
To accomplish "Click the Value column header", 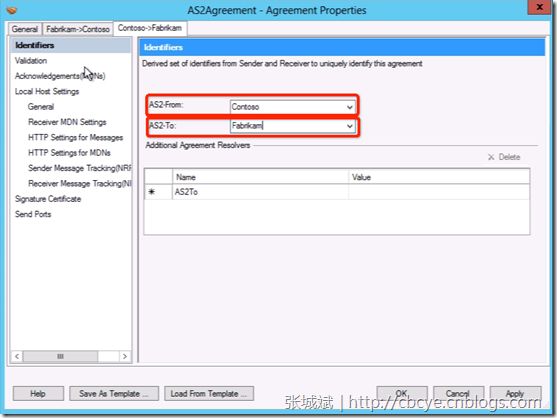I will pyautogui.click(x=439, y=177).
